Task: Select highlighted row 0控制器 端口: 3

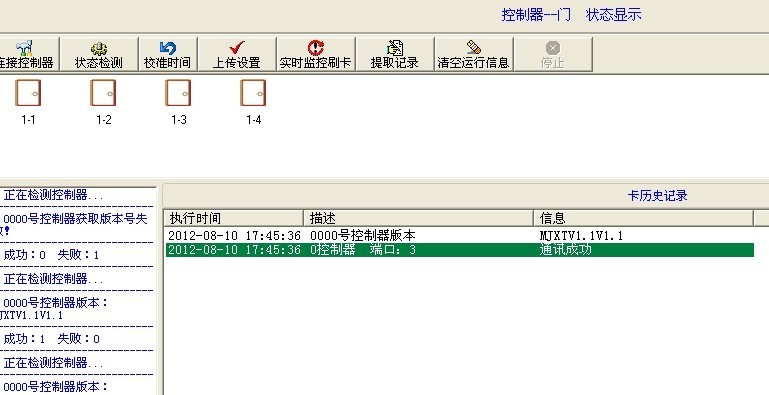Action: tap(460, 250)
